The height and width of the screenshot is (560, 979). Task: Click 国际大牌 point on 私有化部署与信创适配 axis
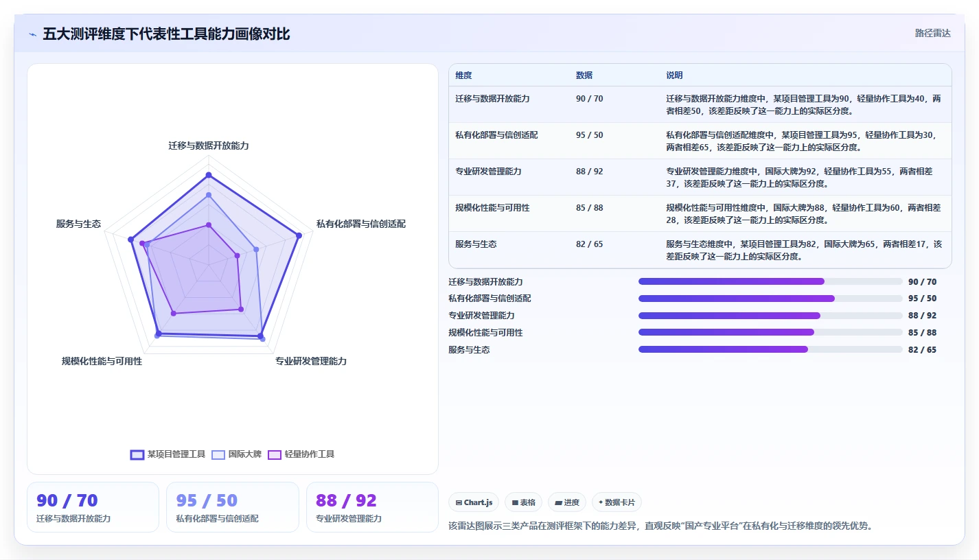tap(256, 249)
